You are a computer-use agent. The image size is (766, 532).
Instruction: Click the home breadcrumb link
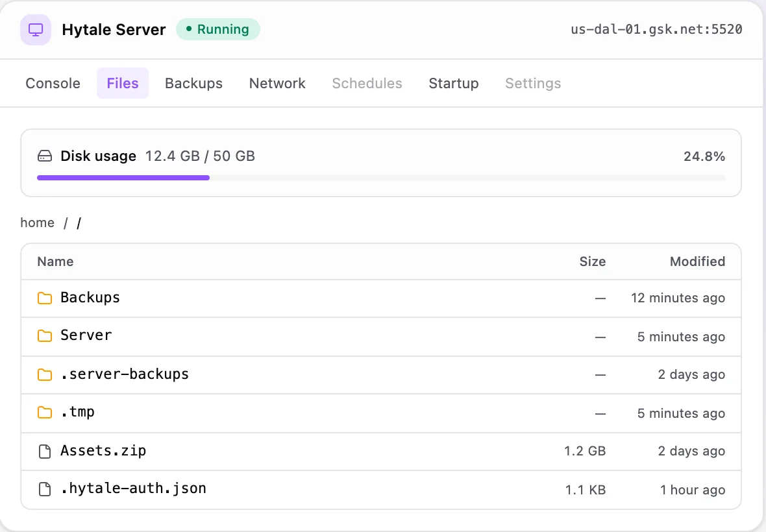37,223
